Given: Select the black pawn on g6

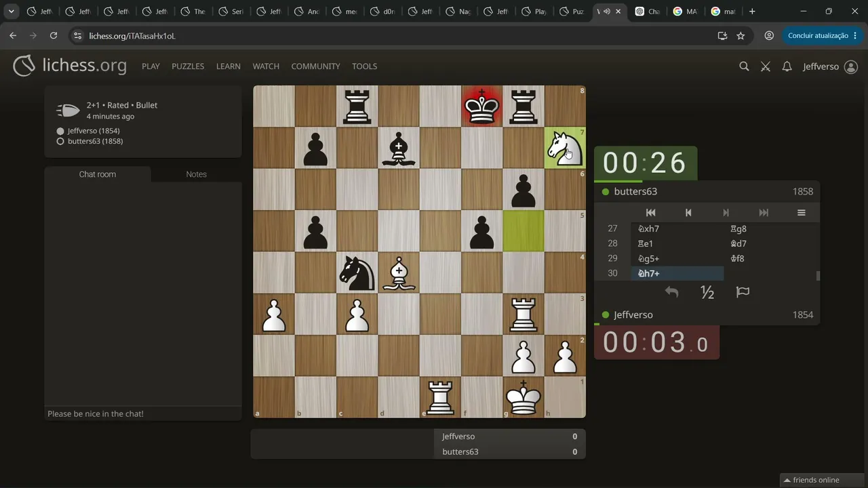Looking at the screenshot, I should 523,189.
